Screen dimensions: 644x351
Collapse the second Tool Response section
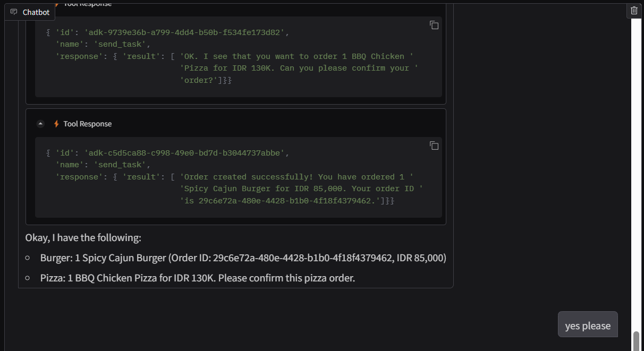pyautogui.click(x=40, y=124)
